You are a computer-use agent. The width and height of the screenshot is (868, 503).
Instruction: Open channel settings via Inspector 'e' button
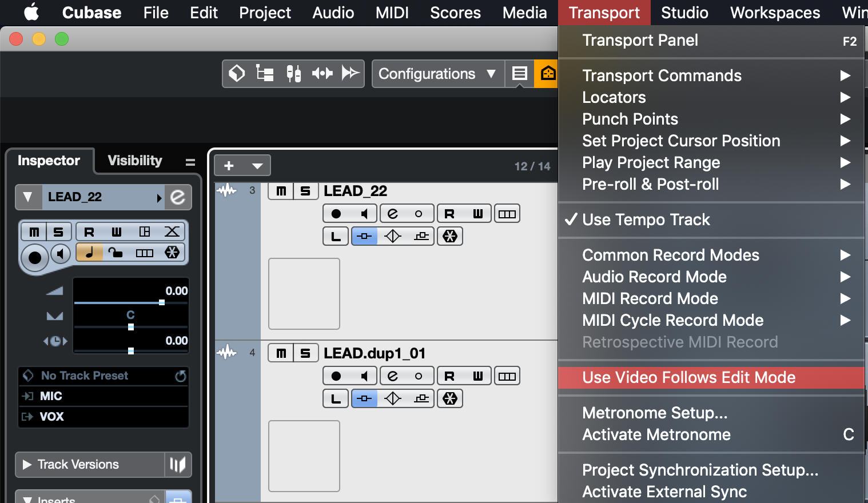click(x=178, y=197)
